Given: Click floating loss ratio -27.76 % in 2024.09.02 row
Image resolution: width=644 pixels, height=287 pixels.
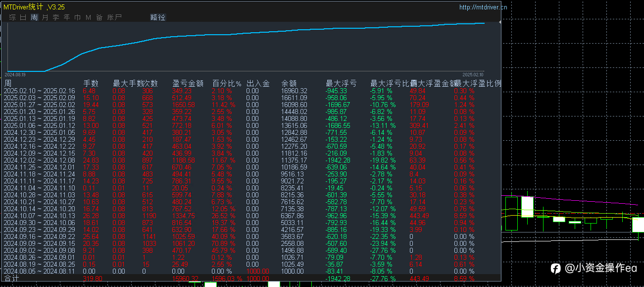Looking at the screenshot, I should [384, 250].
